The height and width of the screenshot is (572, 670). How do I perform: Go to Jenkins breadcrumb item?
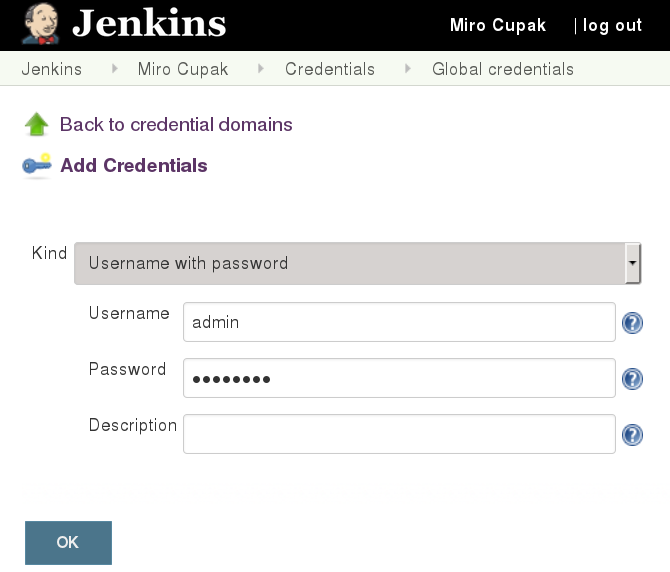[51, 69]
